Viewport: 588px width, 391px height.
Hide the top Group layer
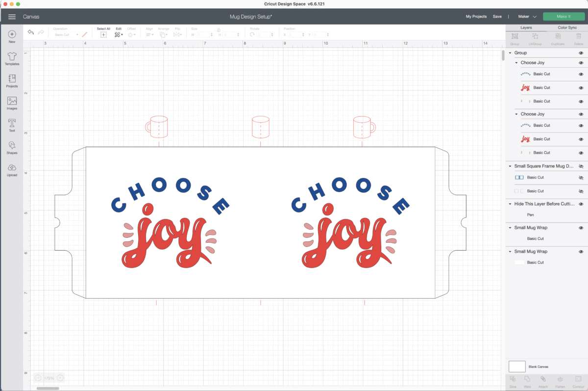pos(581,53)
